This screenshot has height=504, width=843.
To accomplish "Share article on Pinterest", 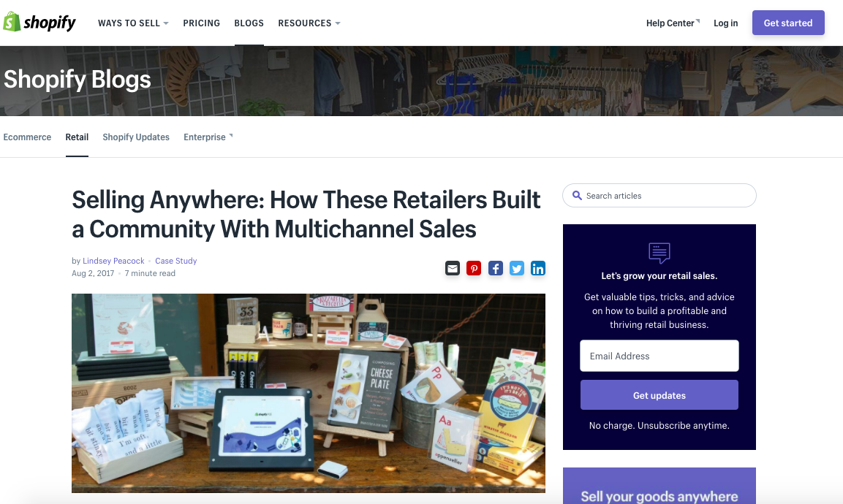I will coord(474,268).
